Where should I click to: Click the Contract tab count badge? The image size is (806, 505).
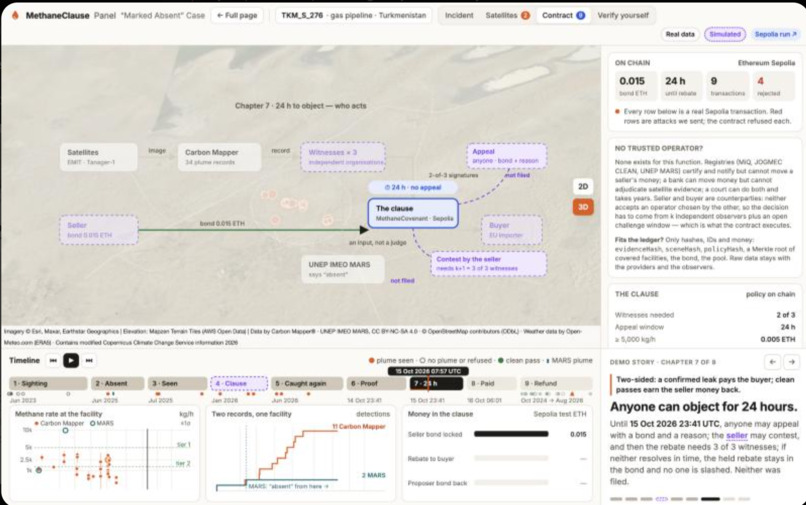point(580,15)
